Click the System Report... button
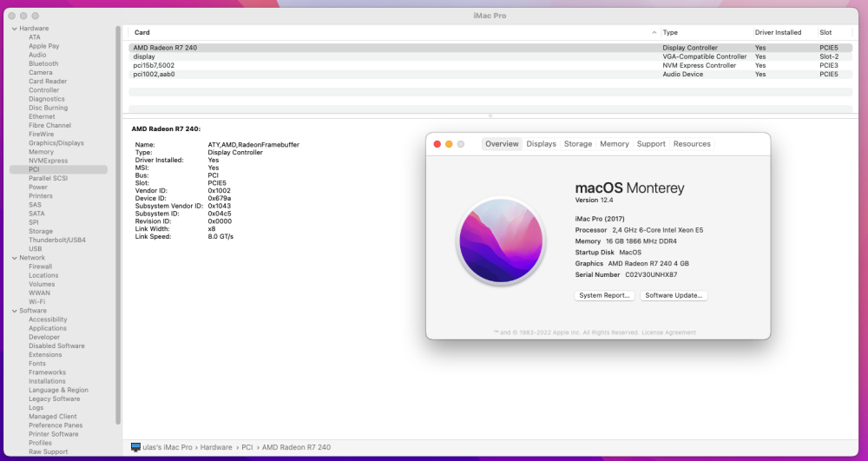868x461 pixels. pos(604,295)
